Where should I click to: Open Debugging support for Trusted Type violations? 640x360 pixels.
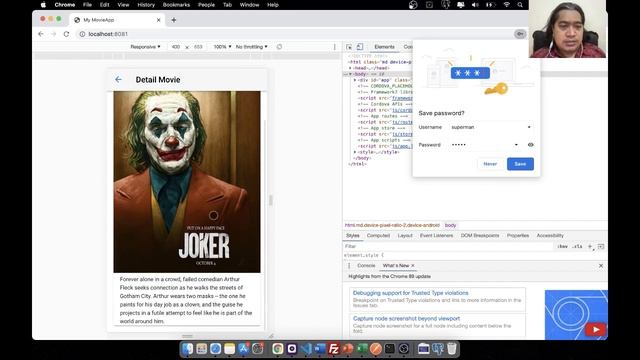pyautogui.click(x=411, y=293)
